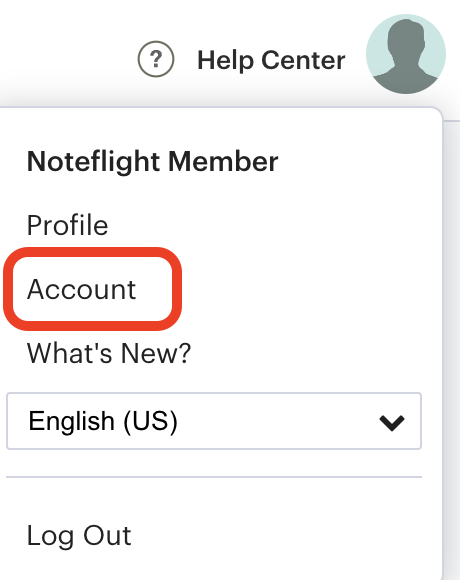
Task: Click the Noteflight Member heading
Action: click(153, 162)
